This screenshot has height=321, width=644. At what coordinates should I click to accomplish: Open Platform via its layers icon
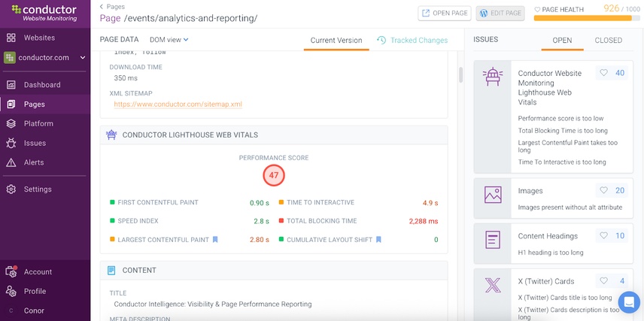[11, 123]
